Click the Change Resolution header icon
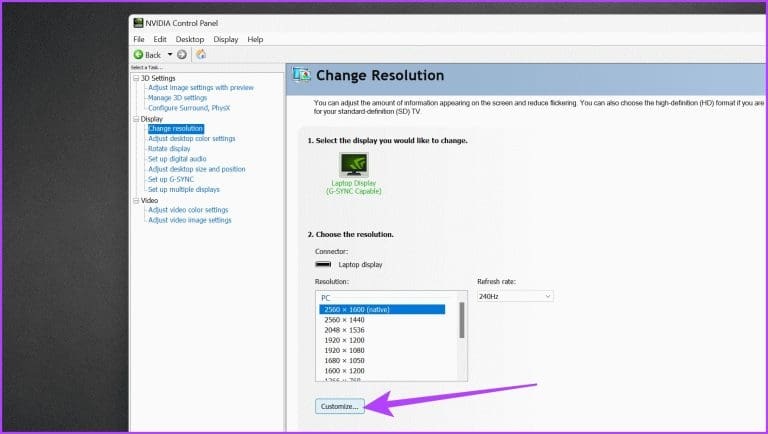The width and height of the screenshot is (768, 434). tap(302, 75)
